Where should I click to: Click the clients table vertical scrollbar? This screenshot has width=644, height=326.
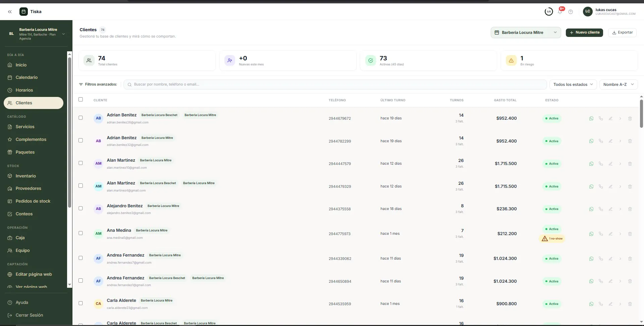(x=641, y=114)
